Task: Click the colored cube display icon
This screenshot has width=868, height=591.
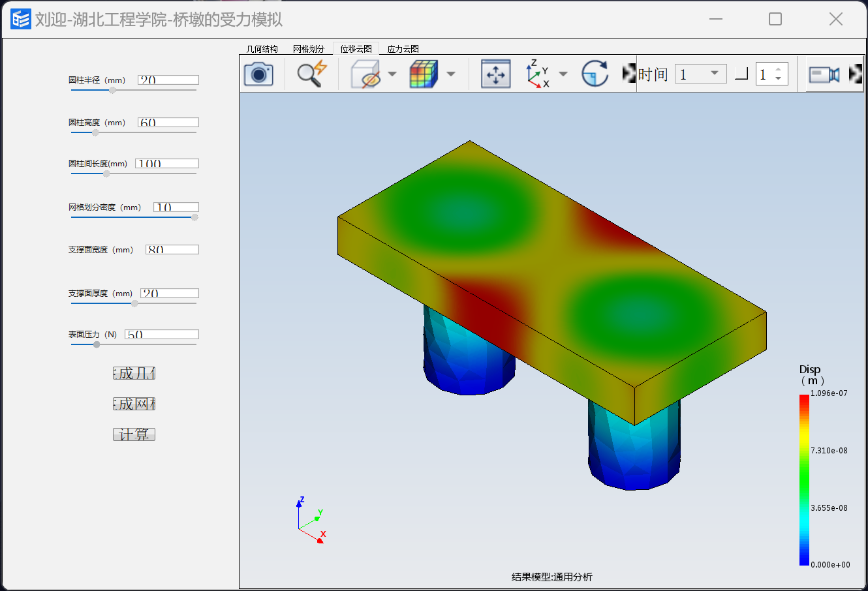Action: click(424, 74)
